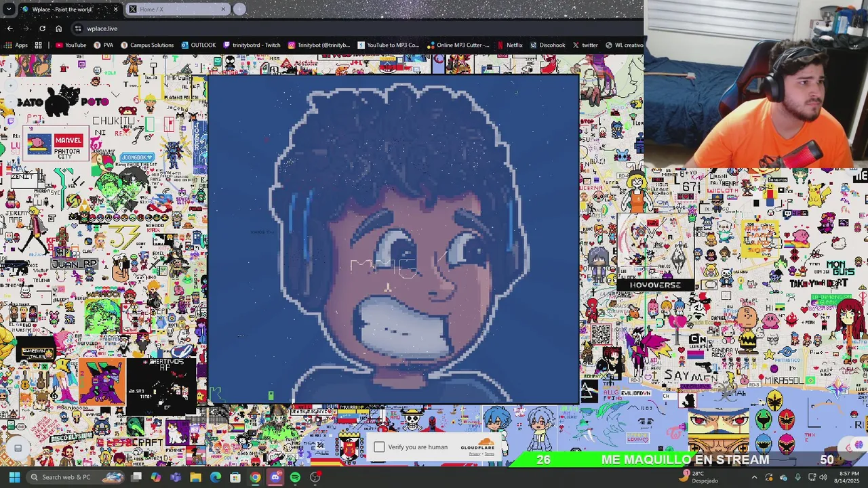Open the tab groups grid icon
The height and width of the screenshot is (488, 868).
point(39,45)
